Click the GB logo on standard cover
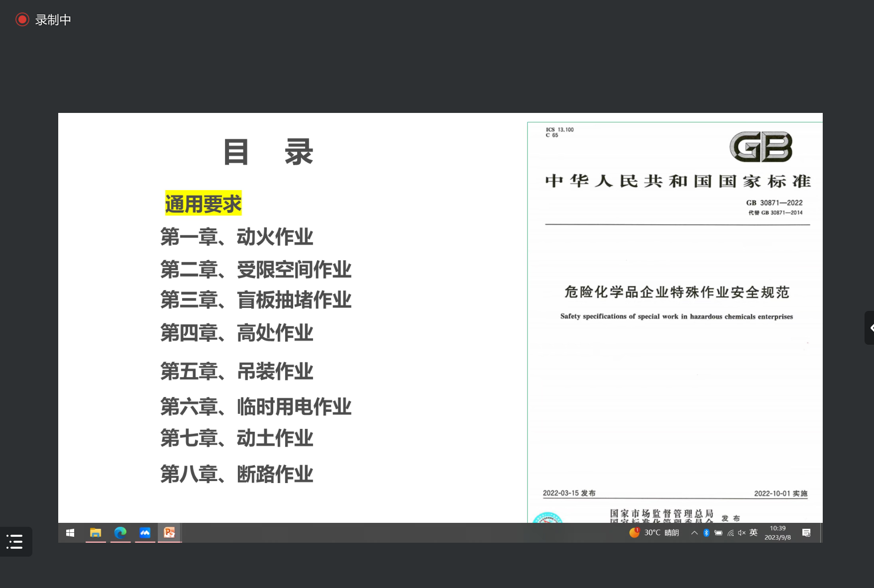Screen dimensions: 874x588 point(761,147)
